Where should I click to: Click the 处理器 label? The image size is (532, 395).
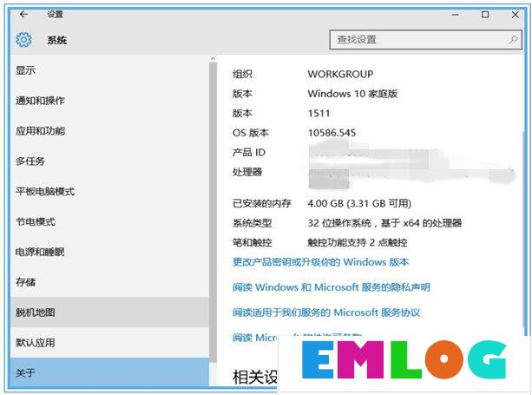[x=247, y=172]
